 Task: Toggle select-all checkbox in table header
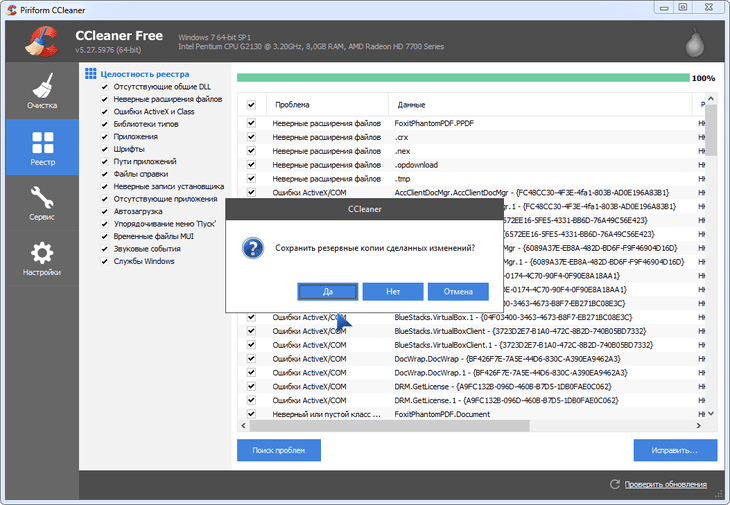click(x=251, y=105)
